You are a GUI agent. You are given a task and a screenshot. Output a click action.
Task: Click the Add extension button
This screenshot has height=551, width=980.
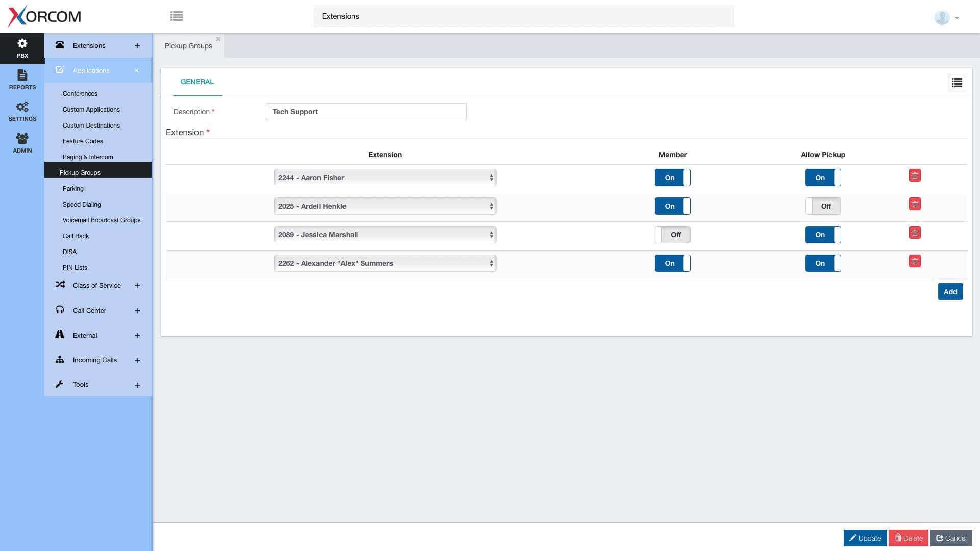point(950,292)
